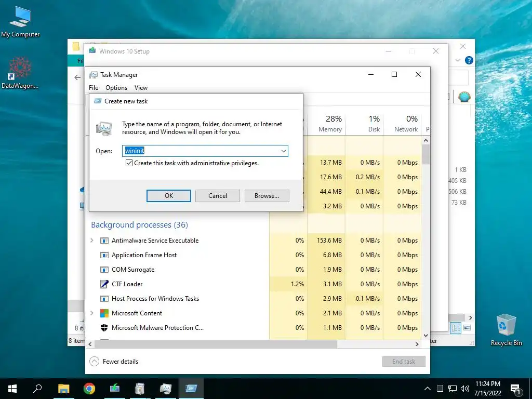Select Host Process for Windows Tasks row
Image resolution: width=532 pixels, height=399 pixels.
coord(254,299)
